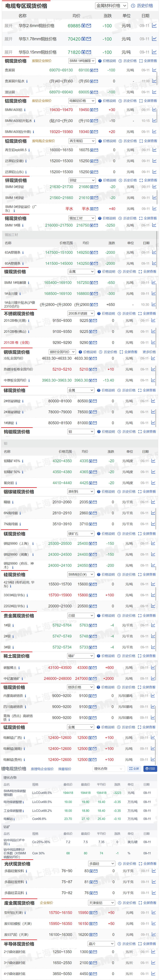160x980 pixels.
Task: Open trend chart for 中钇富铕矿
Action: [153, 678]
